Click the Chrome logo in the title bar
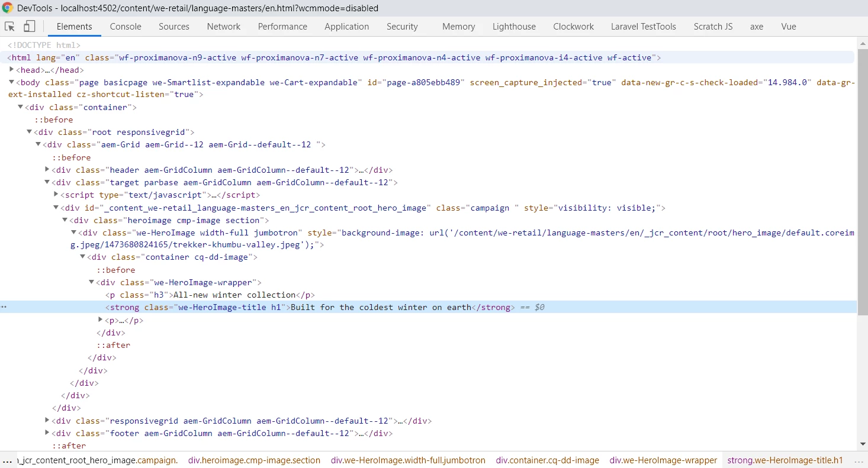 pyautogui.click(x=8, y=8)
